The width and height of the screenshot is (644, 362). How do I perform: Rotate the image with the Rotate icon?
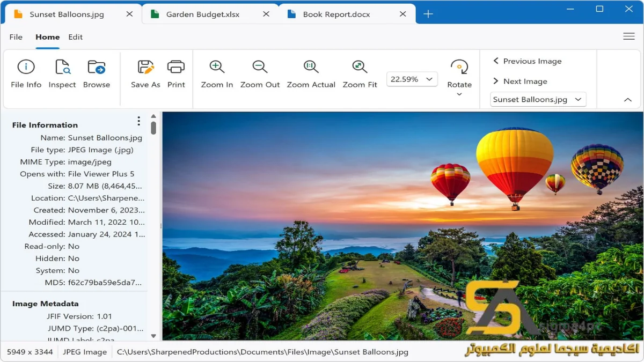point(459,67)
